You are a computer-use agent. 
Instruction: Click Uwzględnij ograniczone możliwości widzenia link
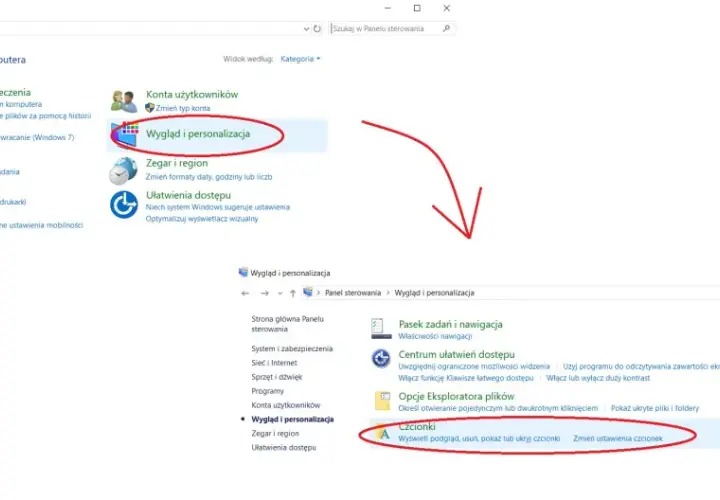[474, 366]
